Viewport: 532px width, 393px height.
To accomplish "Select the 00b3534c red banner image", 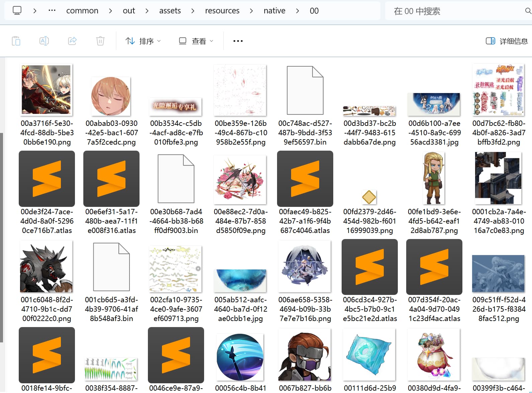I will click(x=176, y=106).
